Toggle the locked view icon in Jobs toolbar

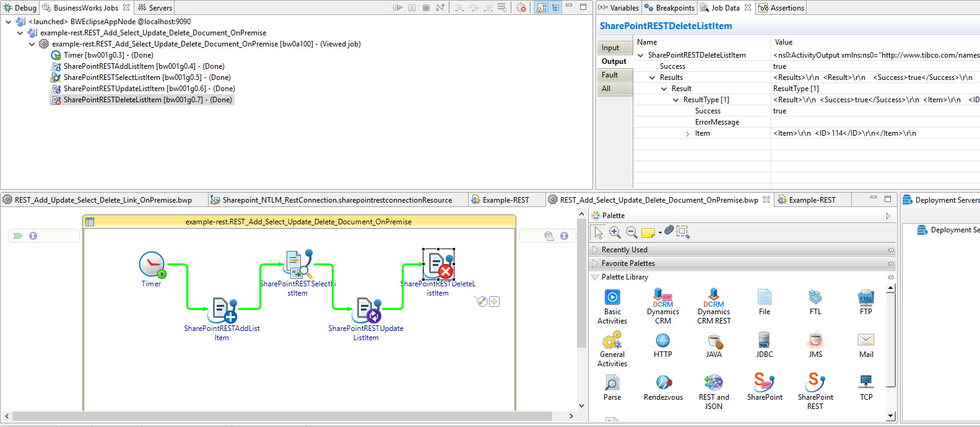[541, 7]
